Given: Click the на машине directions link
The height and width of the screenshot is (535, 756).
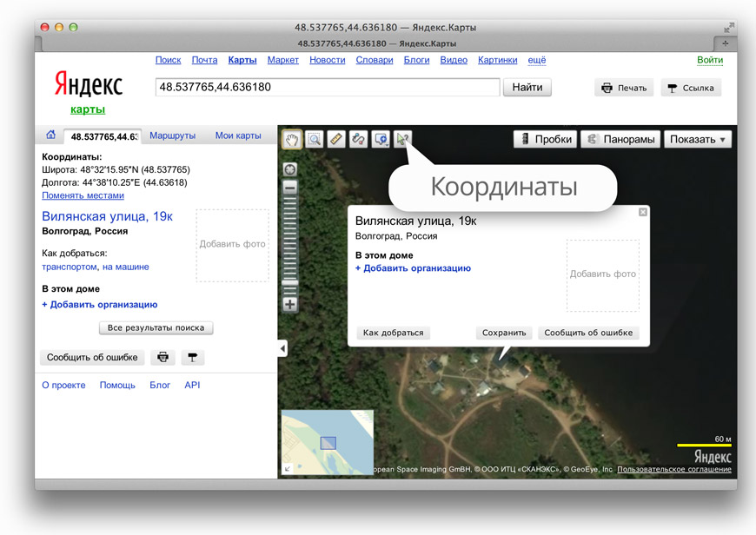Looking at the screenshot, I should [x=125, y=267].
